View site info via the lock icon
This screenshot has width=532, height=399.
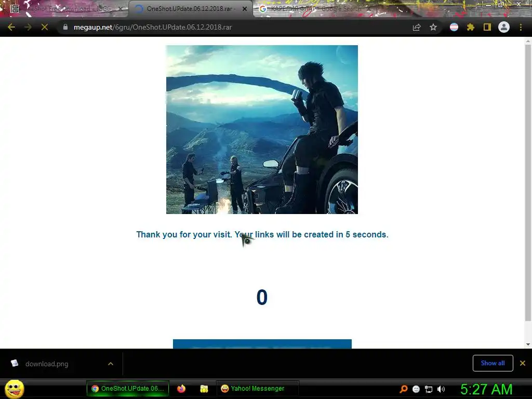(65, 27)
